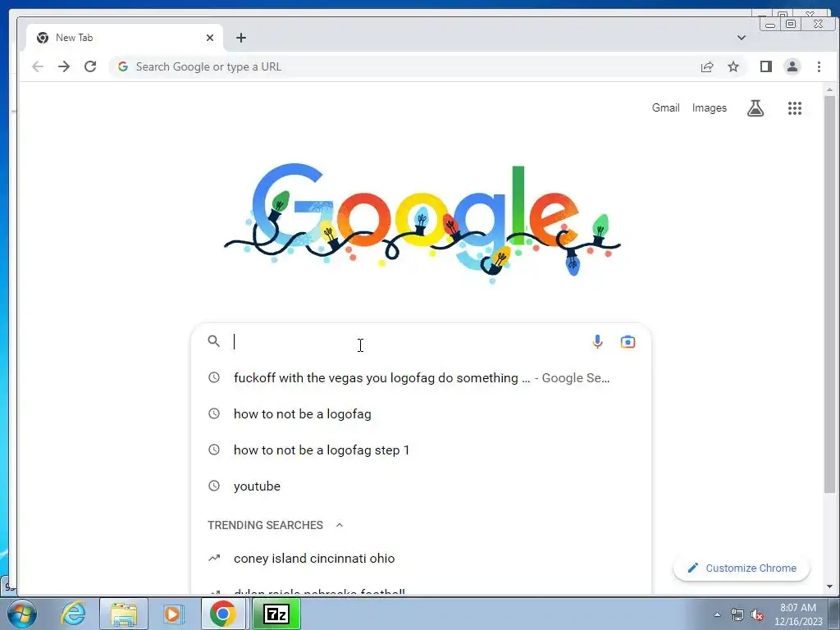
Task: Click the Chrome taskbar icon
Action: [x=223, y=614]
